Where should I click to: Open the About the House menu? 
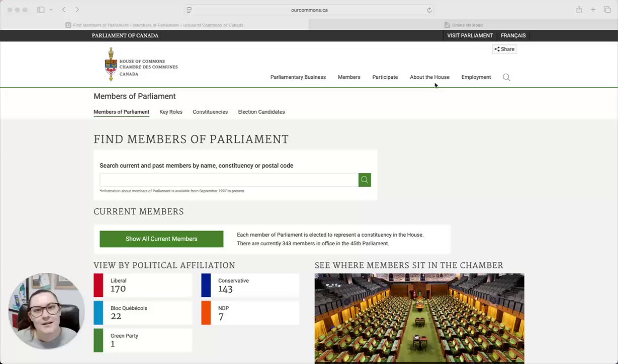tap(429, 77)
